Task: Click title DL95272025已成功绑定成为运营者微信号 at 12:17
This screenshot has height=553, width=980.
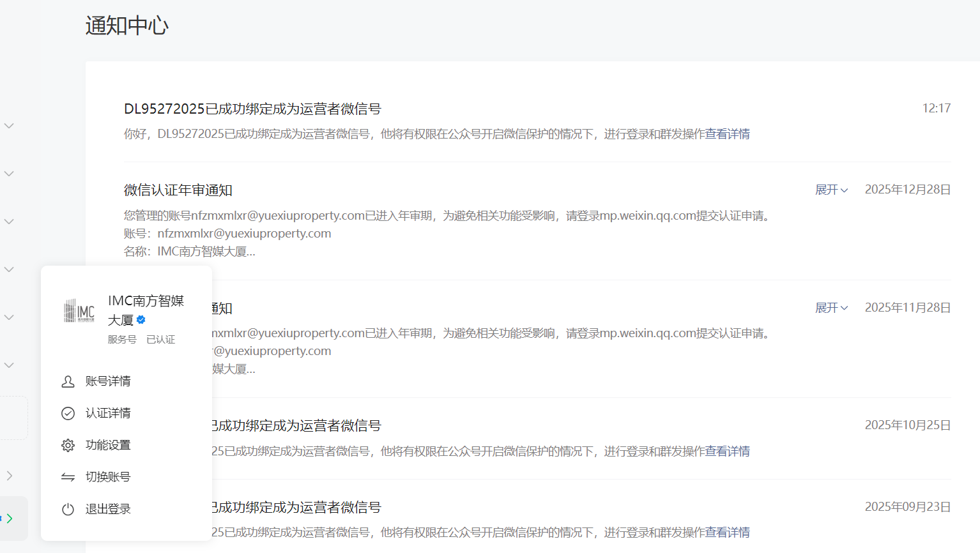Action: (252, 109)
